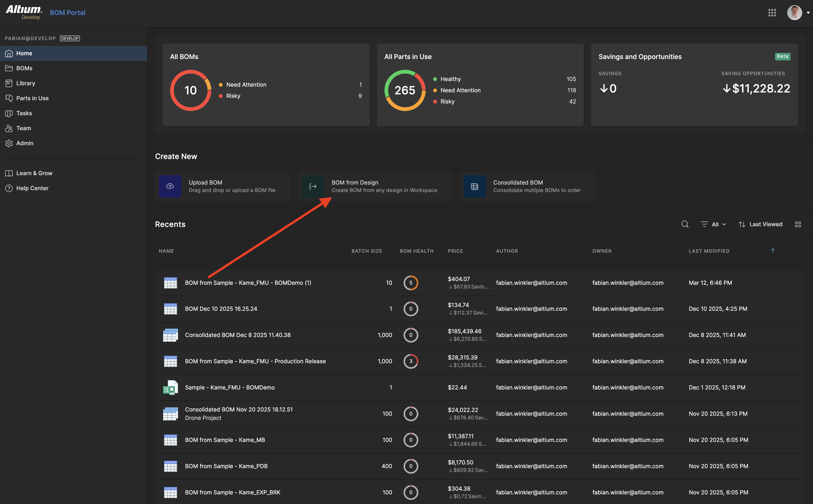Open Team in the sidebar
Screen dimensions: 813x504
[x=73, y=128]
